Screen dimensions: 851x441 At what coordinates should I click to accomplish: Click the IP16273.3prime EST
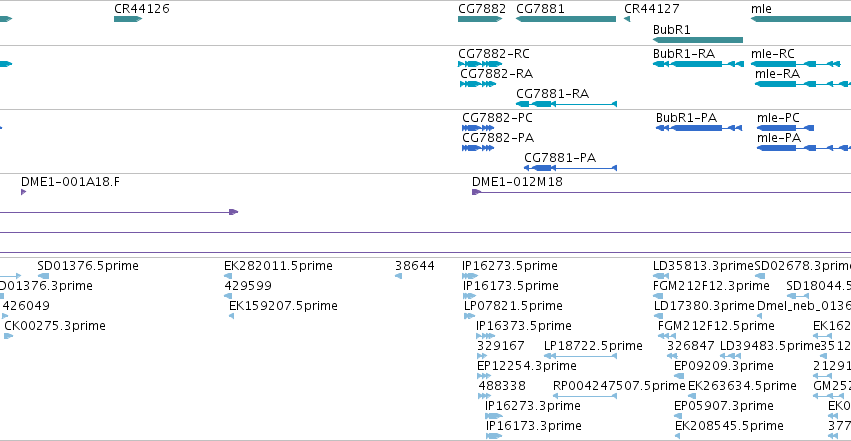(x=493, y=417)
